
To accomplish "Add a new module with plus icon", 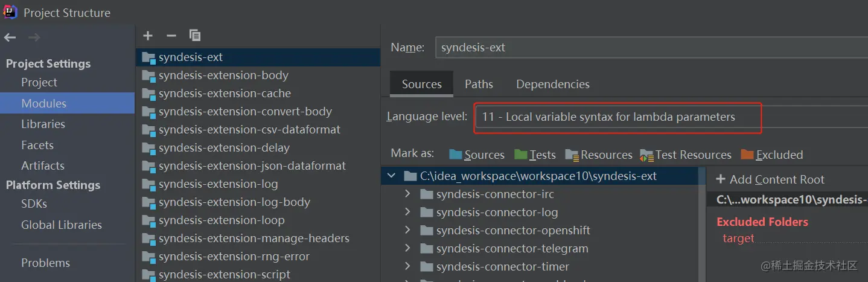I will pyautogui.click(x=148, y=36).
